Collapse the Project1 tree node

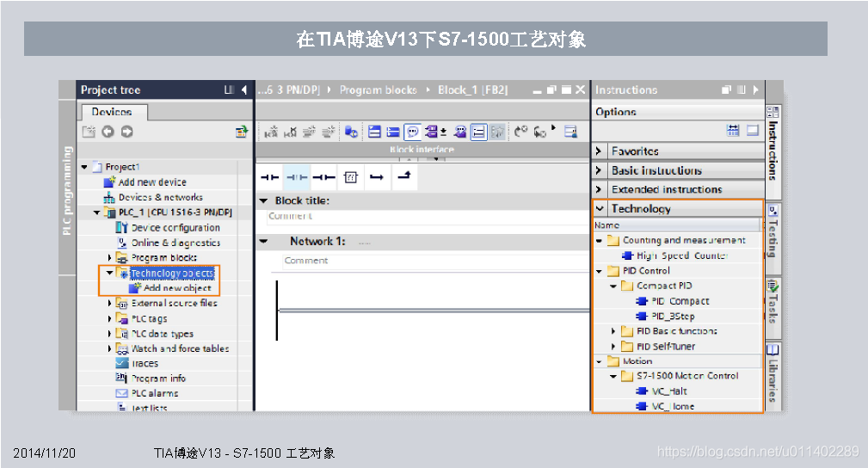84,167
